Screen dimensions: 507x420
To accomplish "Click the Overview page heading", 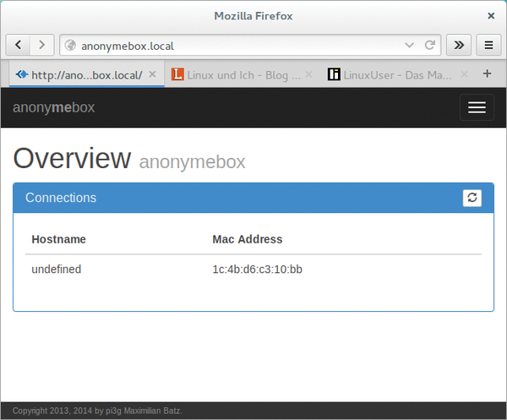I will (72, 158).
